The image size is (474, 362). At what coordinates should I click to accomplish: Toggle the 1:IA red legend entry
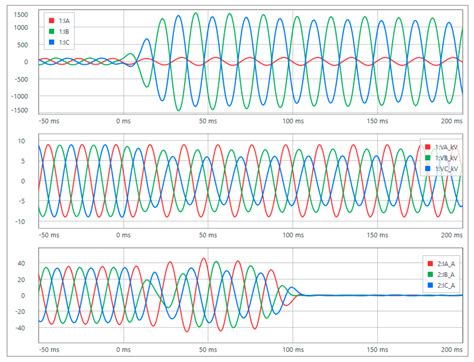pos(59,21)
